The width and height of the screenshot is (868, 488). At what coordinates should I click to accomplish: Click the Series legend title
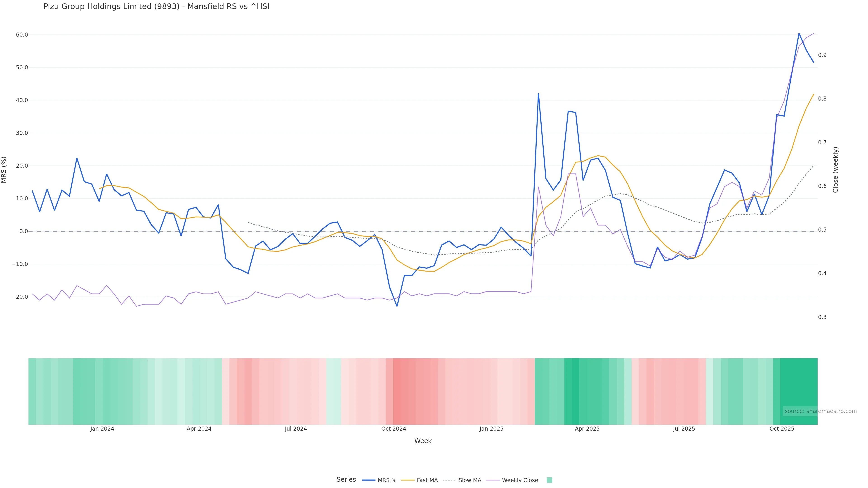click(346, 480)
